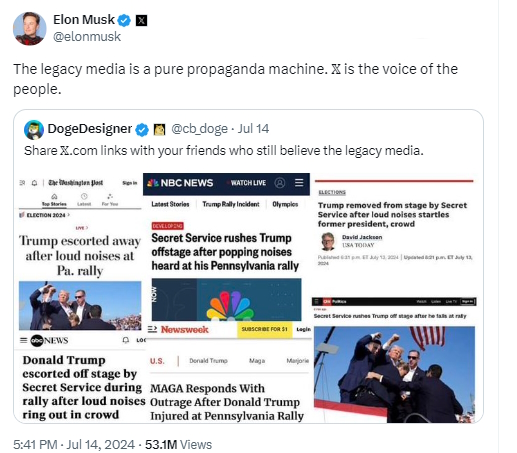Screen dimensions: 517x453
Task: Open the @elonmusk handle link
Action: [x=87, y=37]
